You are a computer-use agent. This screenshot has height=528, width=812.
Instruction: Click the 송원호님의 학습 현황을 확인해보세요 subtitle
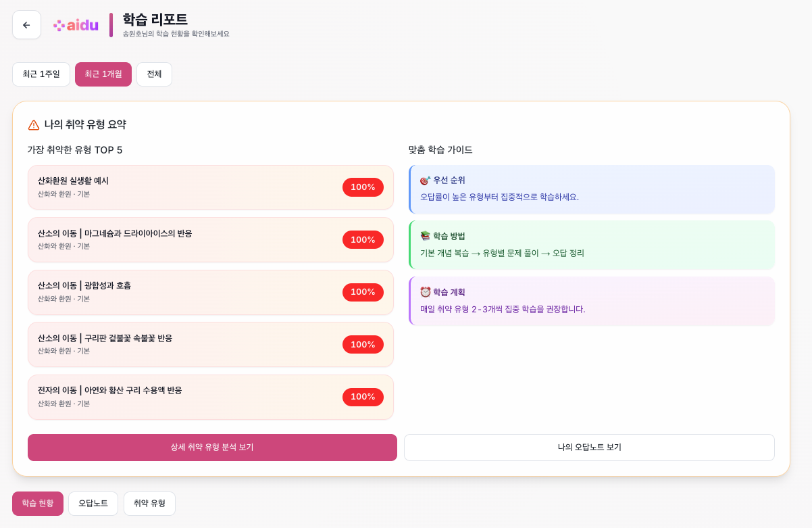176,34
